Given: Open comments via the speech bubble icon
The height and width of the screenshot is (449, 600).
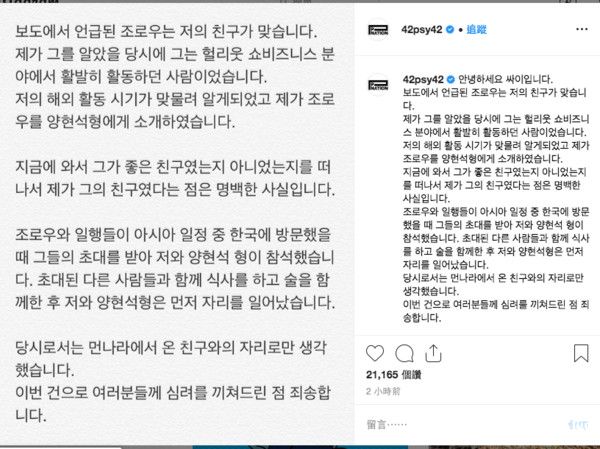Looking at the screenshot, I should 404,353.
